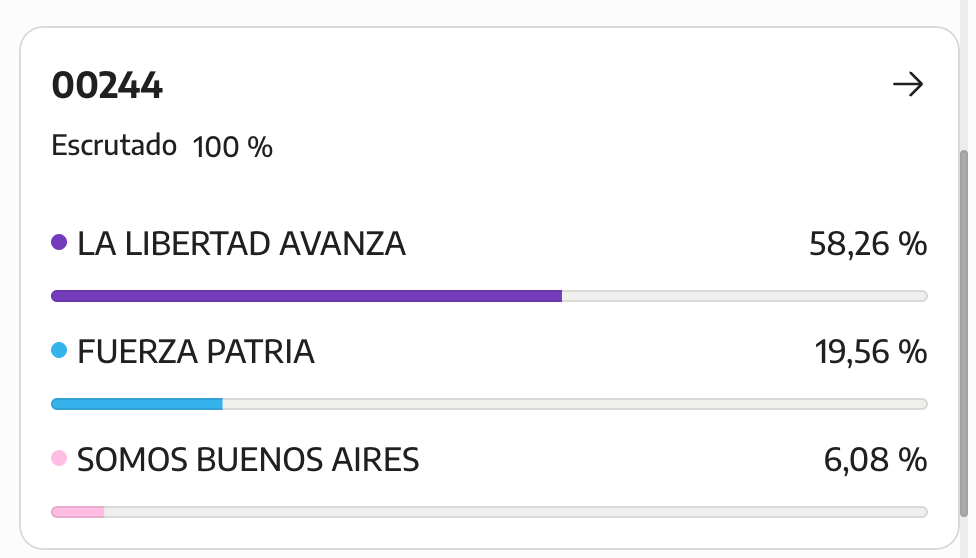Viewport: 976px width, 558px height.
Task: Click the 58,26 % percentage value
Action: (x=868, y=244)
